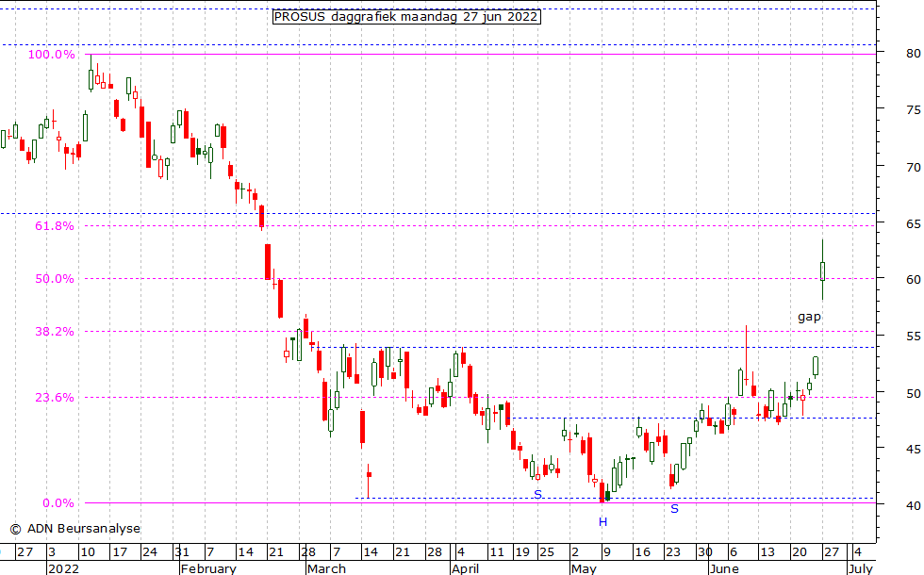924x575 pixels.
Task: Select the 0.0% Fibonacci level label
Action: click(58, 503)
